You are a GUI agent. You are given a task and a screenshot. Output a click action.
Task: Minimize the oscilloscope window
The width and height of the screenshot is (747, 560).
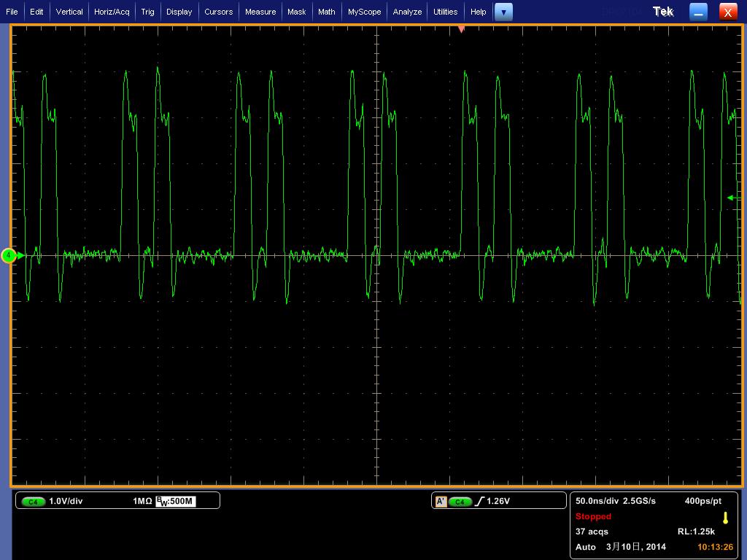(x=698, y=12)
